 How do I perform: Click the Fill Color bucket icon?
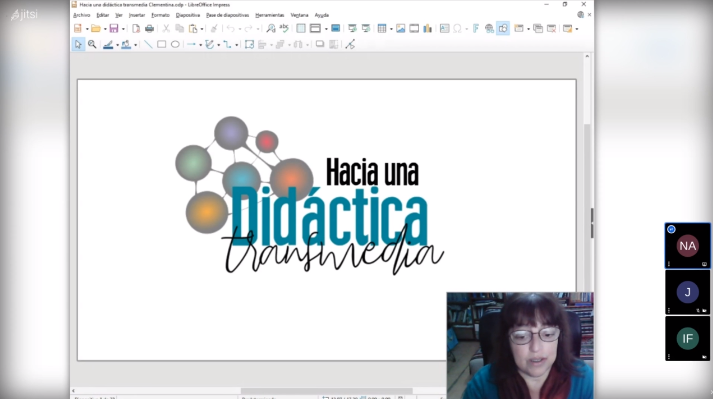(126, 44)
